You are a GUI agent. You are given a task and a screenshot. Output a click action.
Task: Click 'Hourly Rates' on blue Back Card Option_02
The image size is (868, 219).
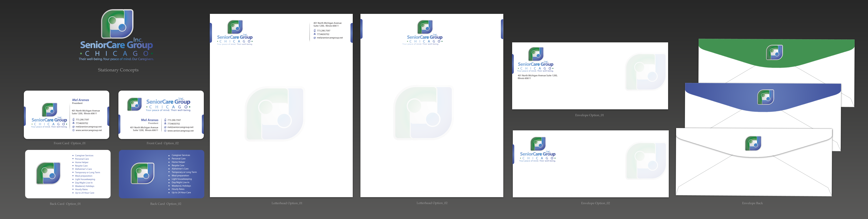point(178,189)
